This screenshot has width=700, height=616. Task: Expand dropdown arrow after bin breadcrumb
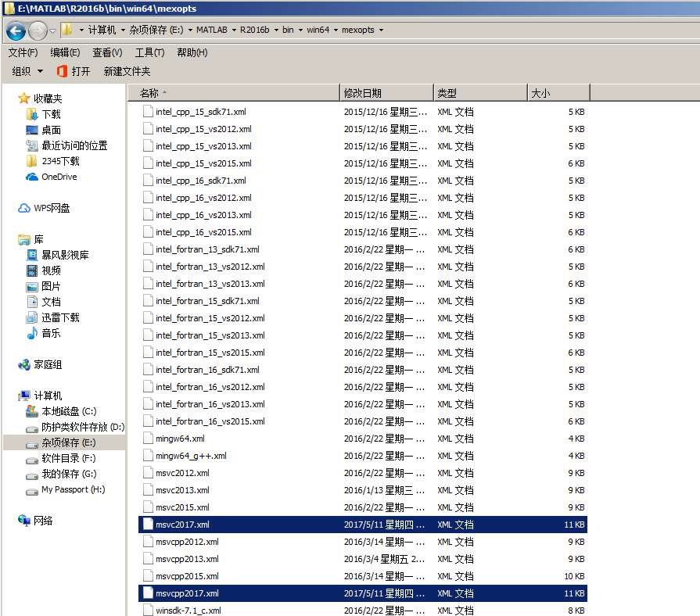coord(300,30)
